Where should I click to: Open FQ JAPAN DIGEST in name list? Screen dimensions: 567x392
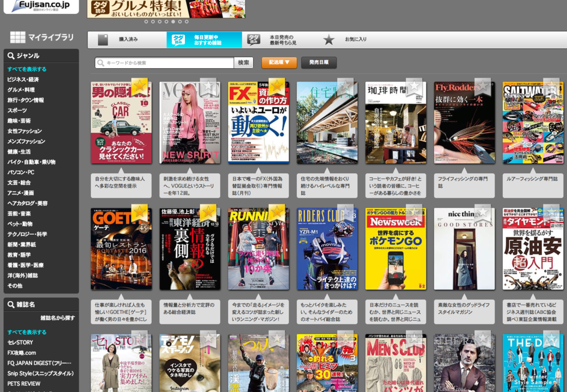[39, 363]
